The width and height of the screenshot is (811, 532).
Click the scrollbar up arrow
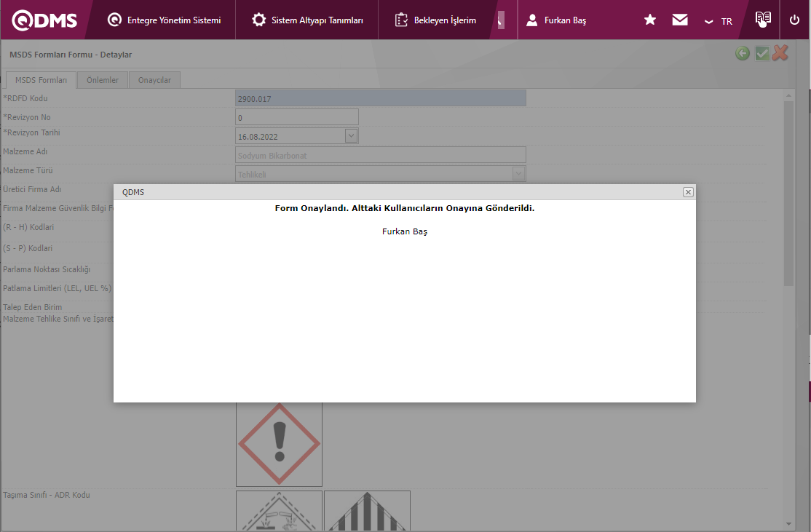pyautogui.click(x=788, y=95)
